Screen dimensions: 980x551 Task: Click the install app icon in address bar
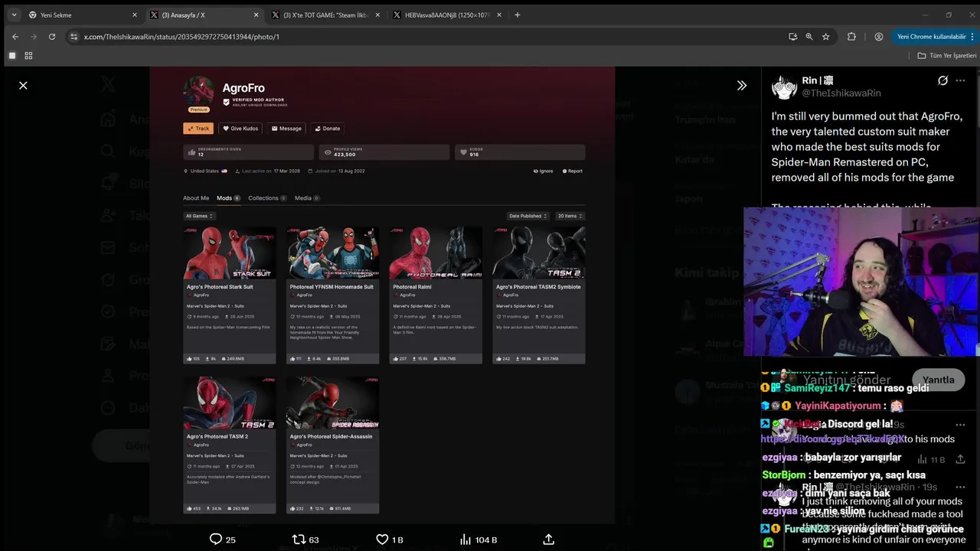pos(792,36)
